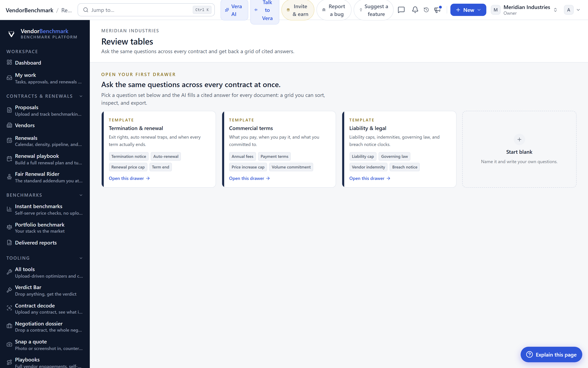Click the Breach notice tag
Image resolution: width=588 pixels, height=368 pixels.
click(404, 167)
